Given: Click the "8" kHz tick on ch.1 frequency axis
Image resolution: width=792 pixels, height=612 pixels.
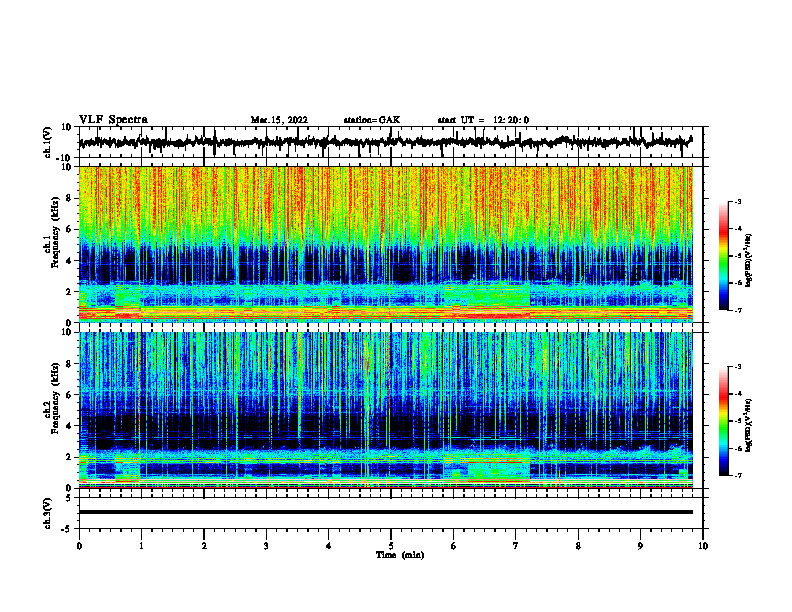Looking at the screenshot, I should click(x=69, y=198).
